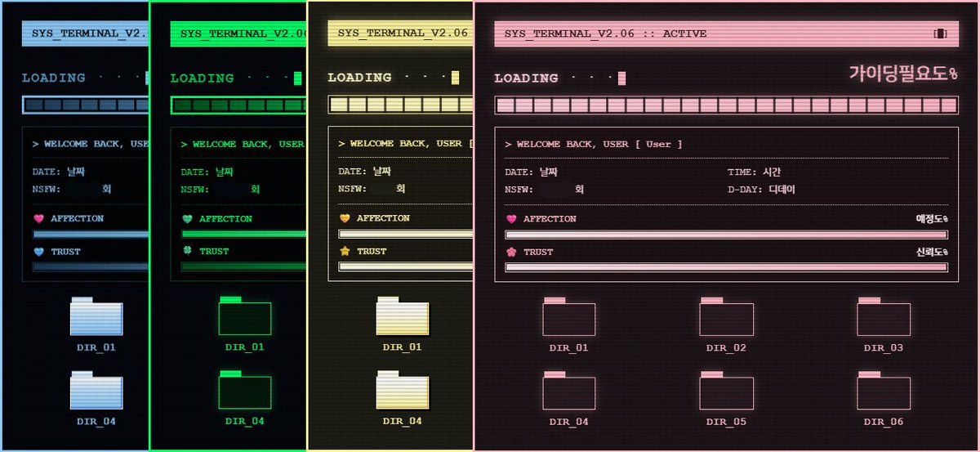This screenshot has width=980, height=452.
Task: Open DIR_05 folder in pink terminal
Action: coord(726,391)
